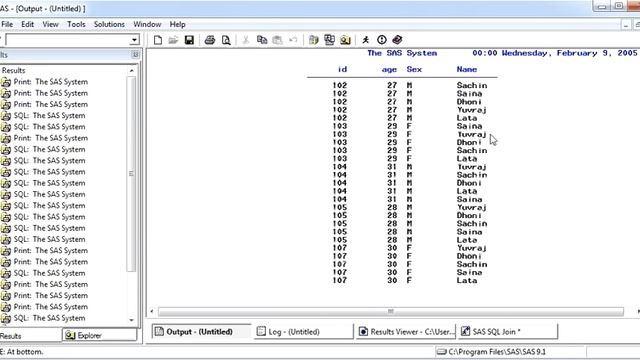640x360 pixels.
Task: Click the output horizontal scrollbar thumb
Action: point(391,311)
